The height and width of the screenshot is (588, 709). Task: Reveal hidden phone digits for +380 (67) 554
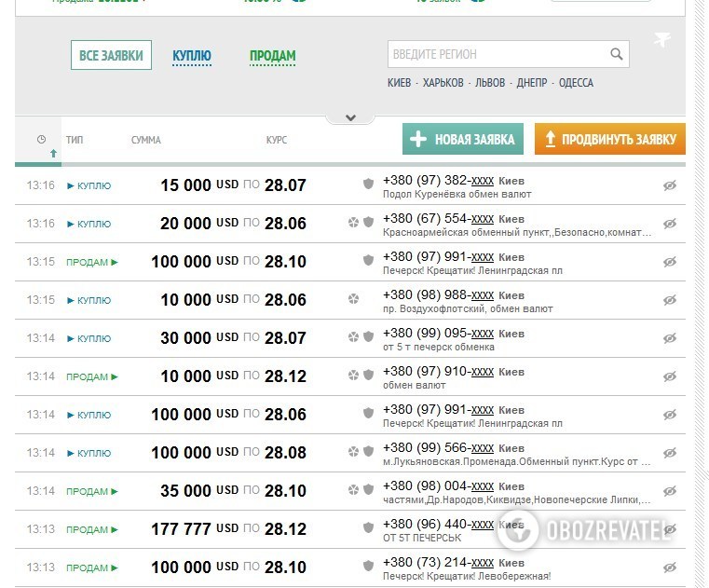(482, 217)
